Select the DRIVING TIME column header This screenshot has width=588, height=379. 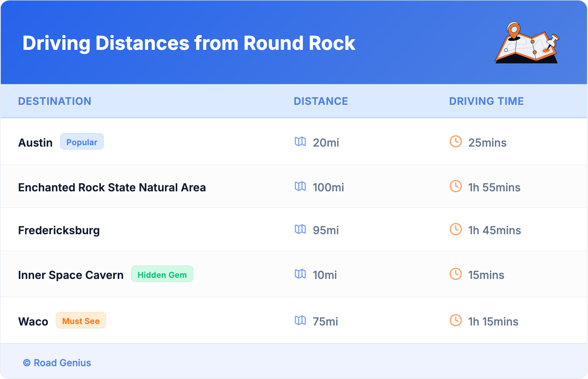(x=486, y=101)
